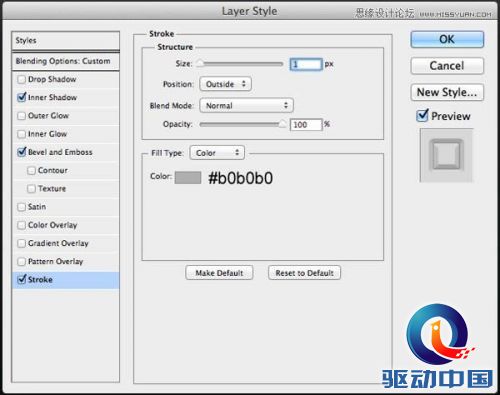Enable the Pattern Overlay checkbox
The image size is (500, 395).
tap(21, 261)
